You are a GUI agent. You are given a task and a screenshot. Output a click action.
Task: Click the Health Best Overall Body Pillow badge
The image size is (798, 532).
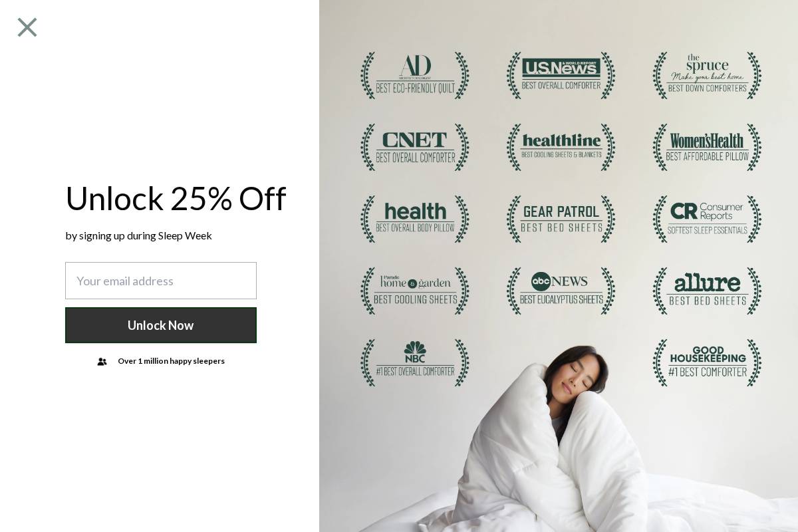click(x=415, y=219)
